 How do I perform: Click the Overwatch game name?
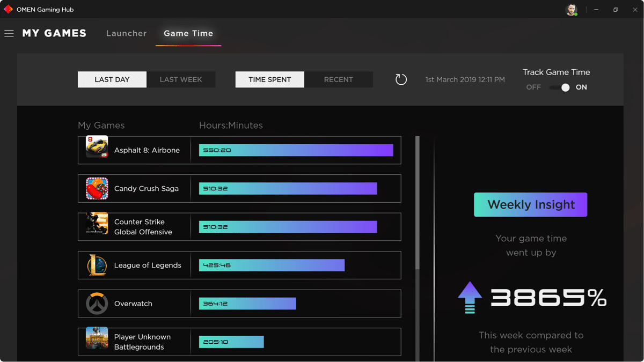point(133,304)
